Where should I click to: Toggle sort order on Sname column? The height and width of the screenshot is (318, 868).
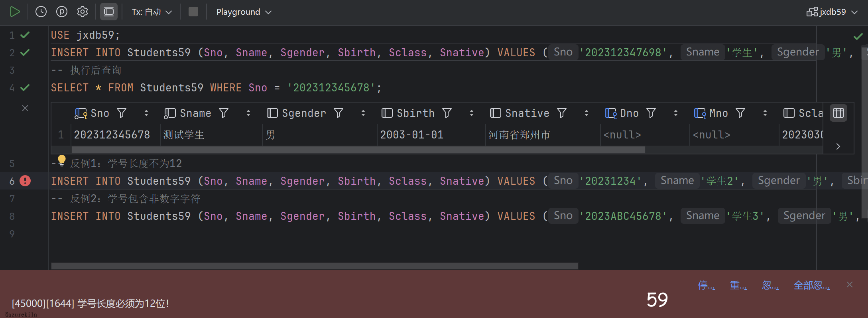(248, 113)
